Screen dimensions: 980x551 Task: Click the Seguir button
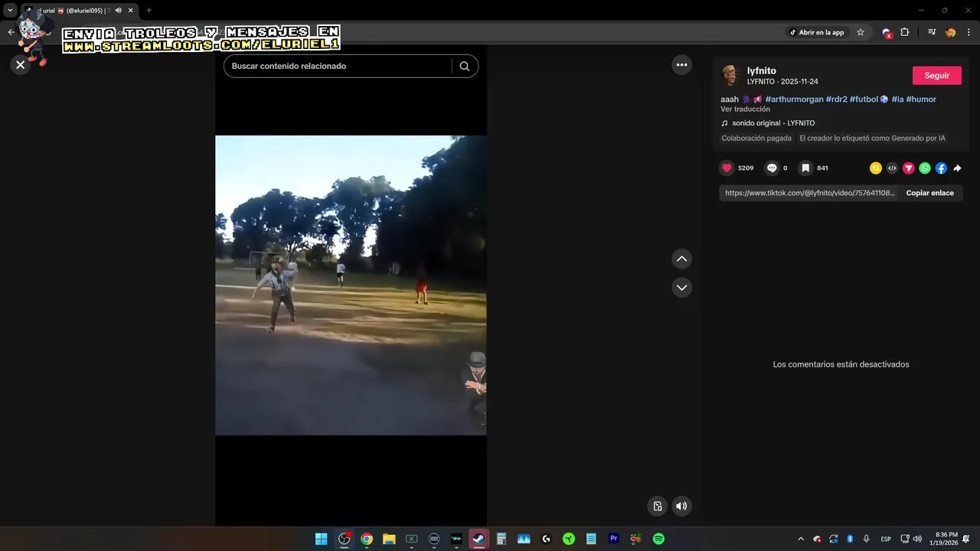click(936, 75)
